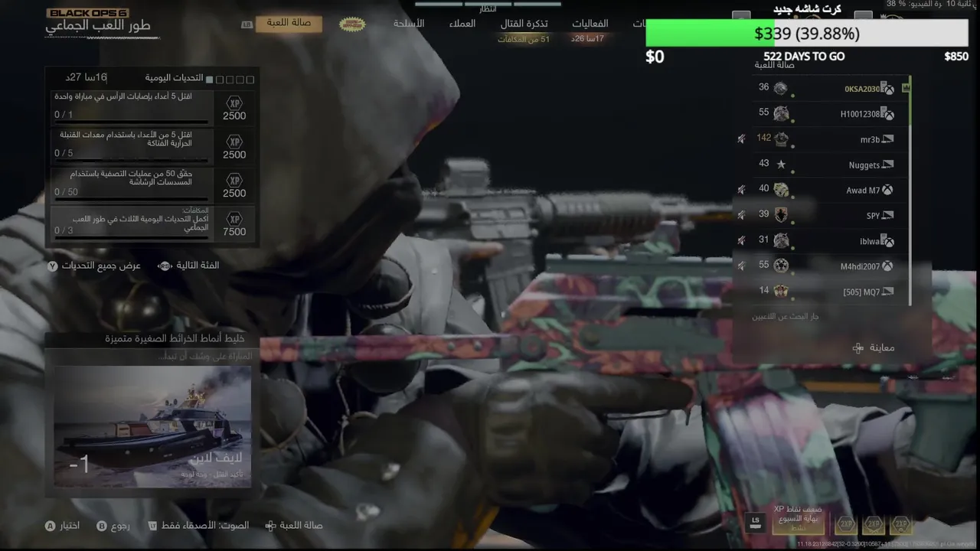980x551 pixels.
Task: Click the خليط أنماط الخرائط playlist title
Action: pyautogui.click(x=175, y=338)
